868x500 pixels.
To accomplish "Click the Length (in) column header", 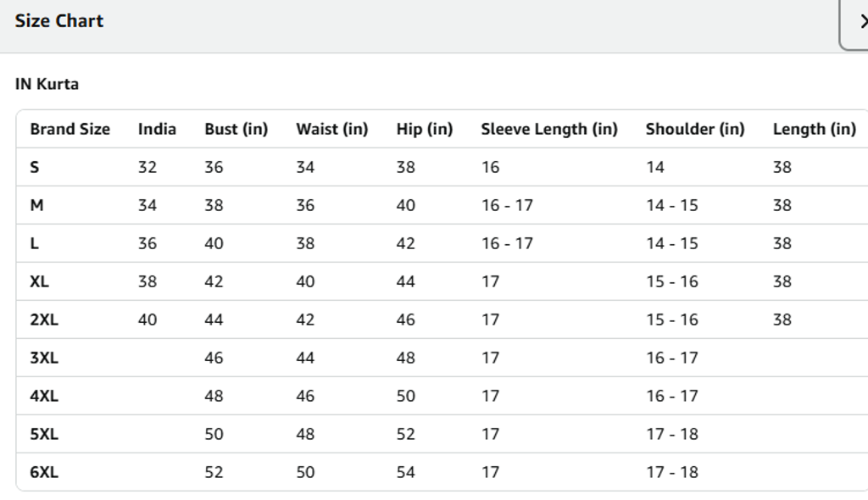I will pos(814,129).
